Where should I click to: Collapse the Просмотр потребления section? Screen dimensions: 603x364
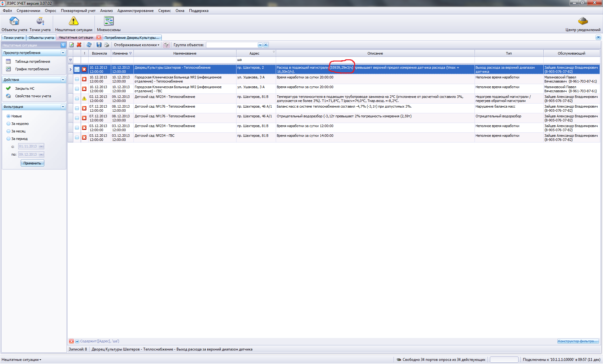click(x=63, y=53)
